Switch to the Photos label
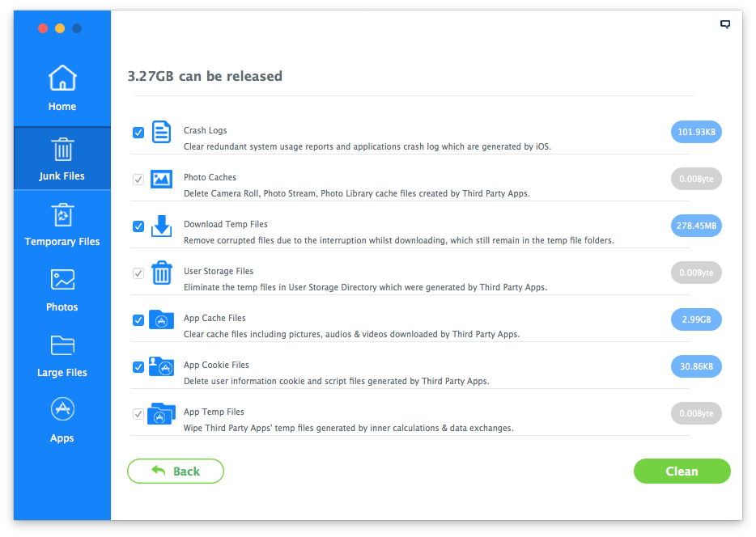Image resolution: width=756 pixels, height=537 pixels. click(x=62, y=307)
